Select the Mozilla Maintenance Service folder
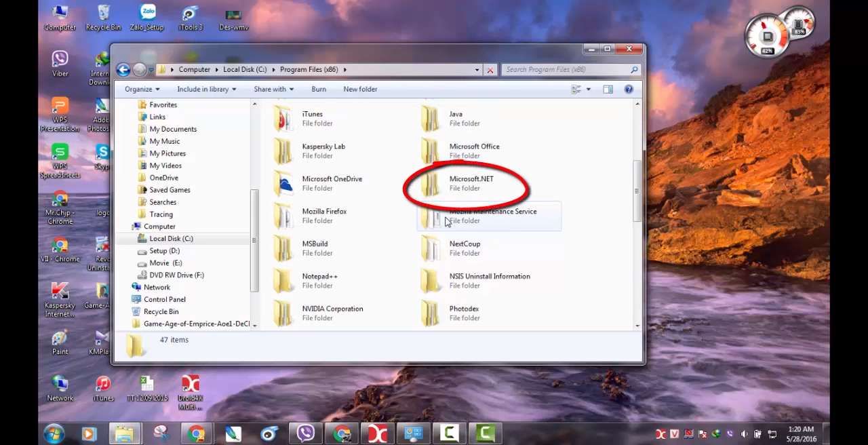Screen dimensions: 868x445 [490, 216]
